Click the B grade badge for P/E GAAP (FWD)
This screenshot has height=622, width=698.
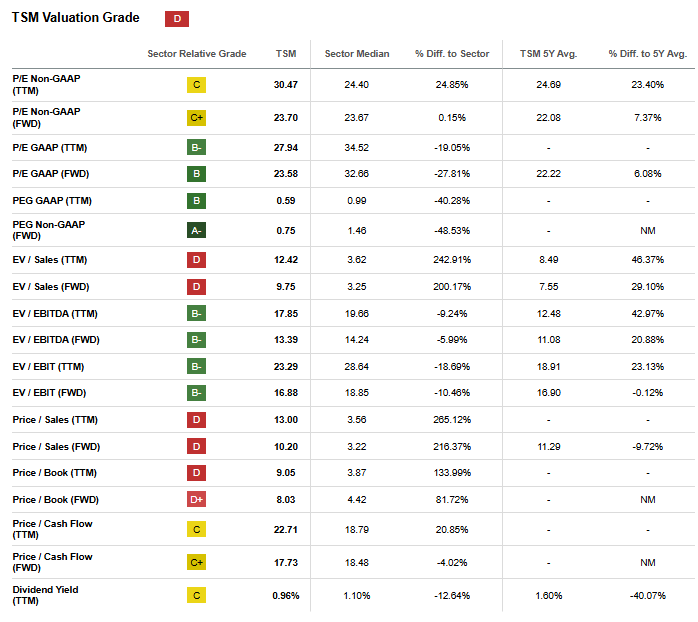point(196,174)
